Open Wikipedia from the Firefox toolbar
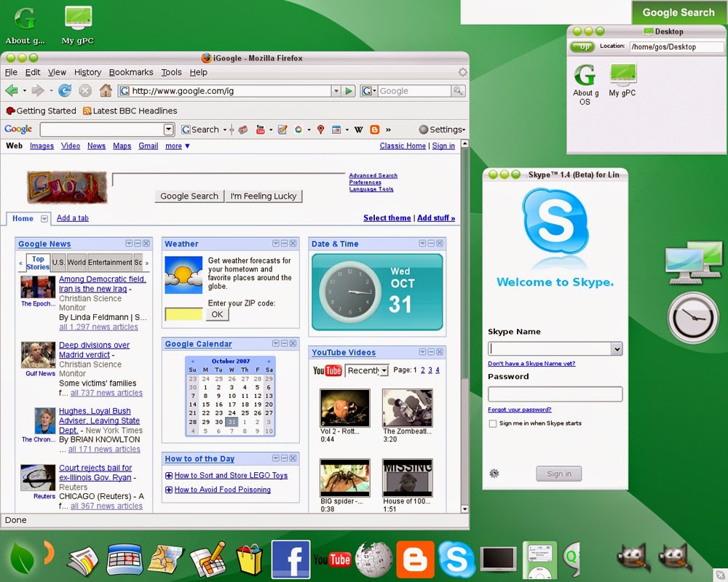This screenshot has height=582, width=728. point(359,129)
